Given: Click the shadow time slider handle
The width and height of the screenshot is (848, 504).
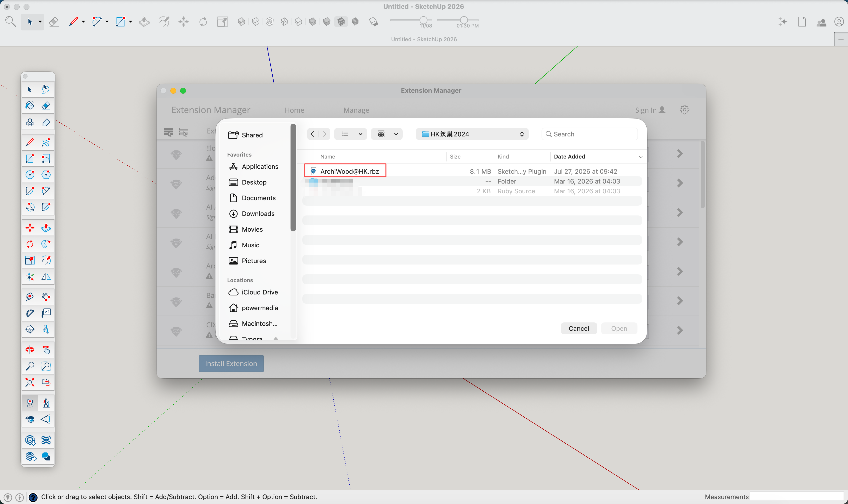Looking at the screenshot, I should (x=464, y=20).
